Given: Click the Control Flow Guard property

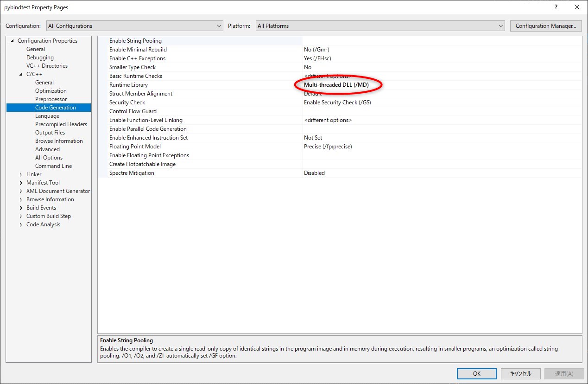Looking at the screenshot, I should 133,111.
